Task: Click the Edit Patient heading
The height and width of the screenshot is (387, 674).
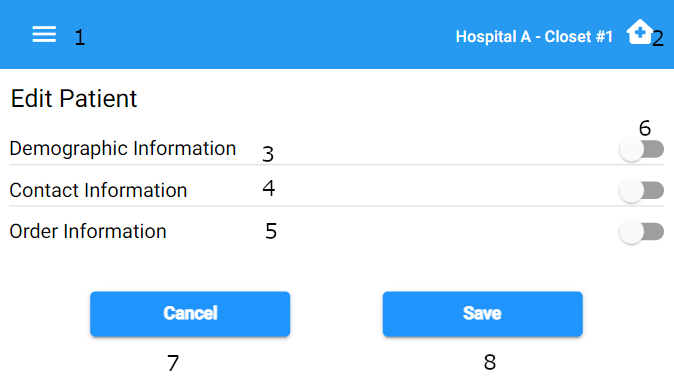Action: point(74,99)
